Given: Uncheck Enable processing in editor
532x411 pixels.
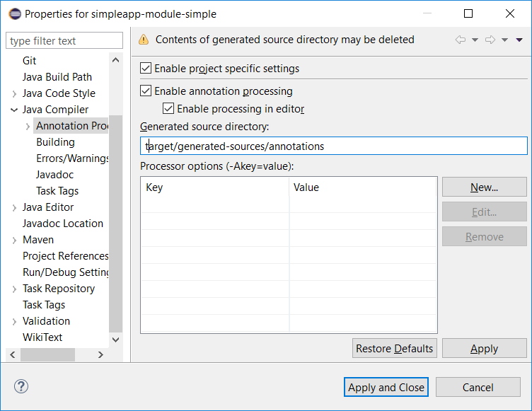Looking at the screenshot, I should (168, 109).
